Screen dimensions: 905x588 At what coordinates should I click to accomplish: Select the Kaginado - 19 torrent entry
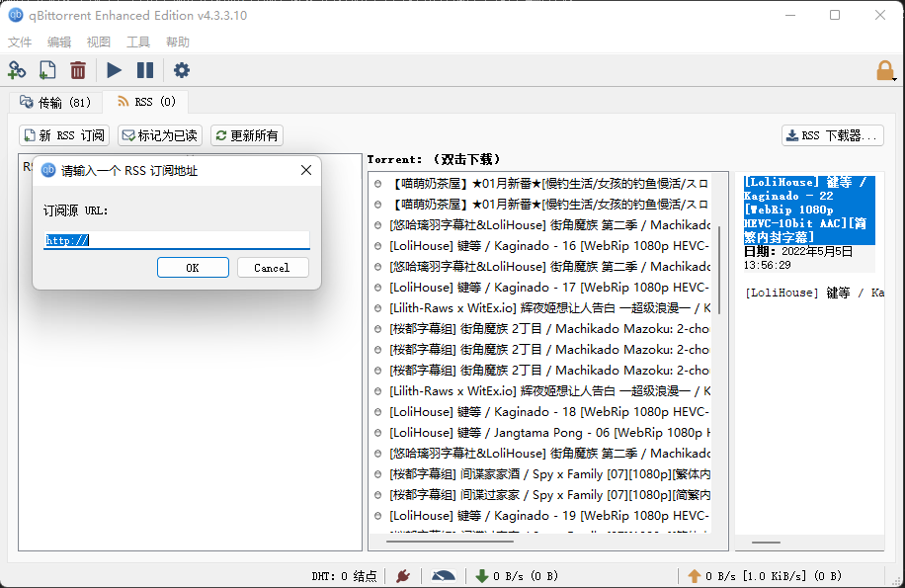541,516
